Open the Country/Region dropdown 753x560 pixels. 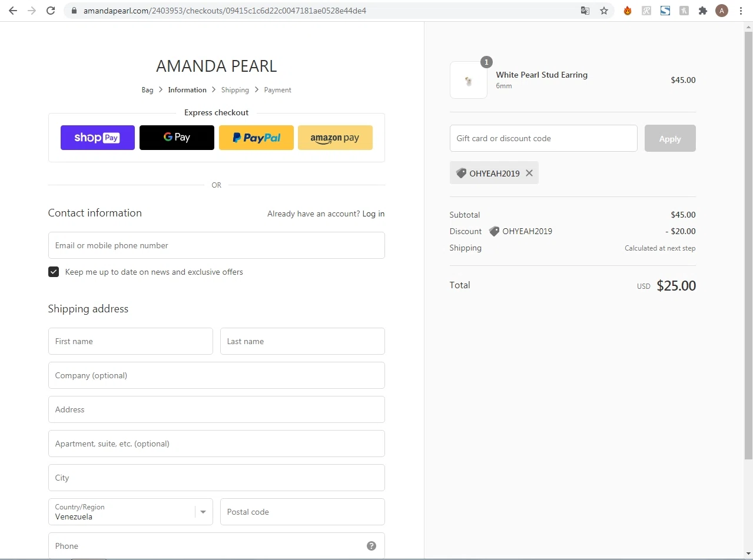(x=130, y=512)
